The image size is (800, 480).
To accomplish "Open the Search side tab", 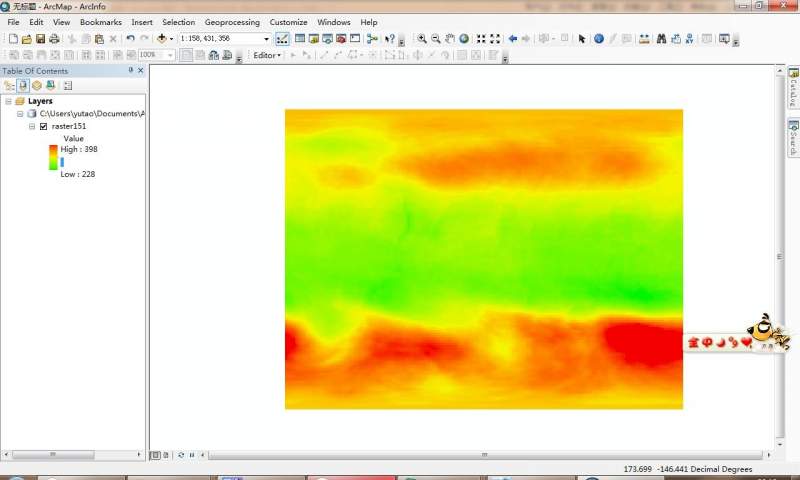I will [x=793, y=138].
